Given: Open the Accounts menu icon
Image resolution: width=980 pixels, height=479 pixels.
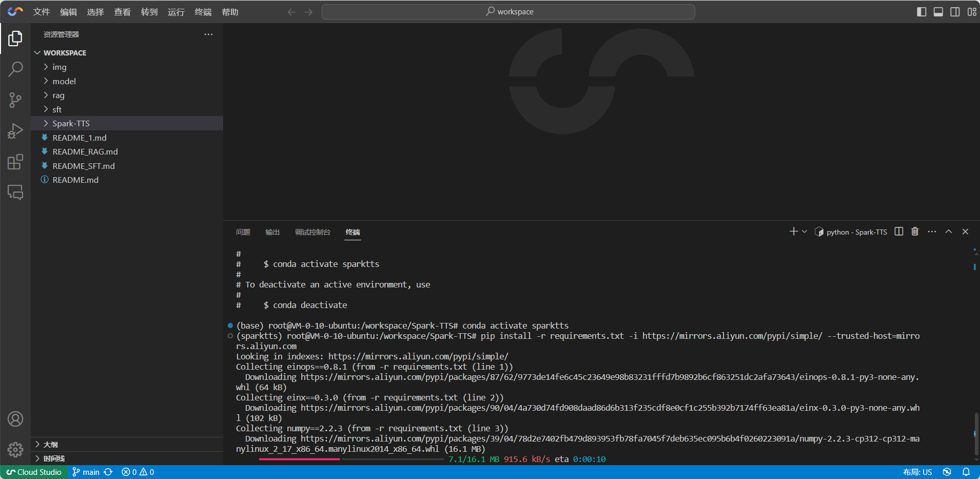Looking at the screenshot, I should point(15,419).
